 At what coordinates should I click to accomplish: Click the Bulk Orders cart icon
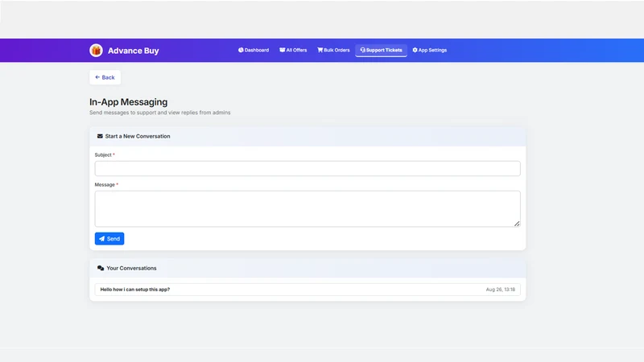click(x=320, y=50)
